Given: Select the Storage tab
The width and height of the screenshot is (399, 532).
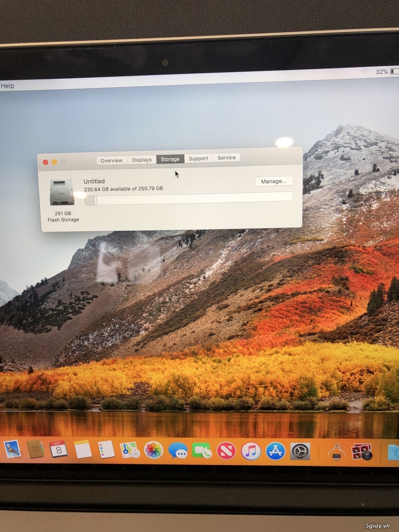Looking at the screenshot, I should click(x=170, y=159).
